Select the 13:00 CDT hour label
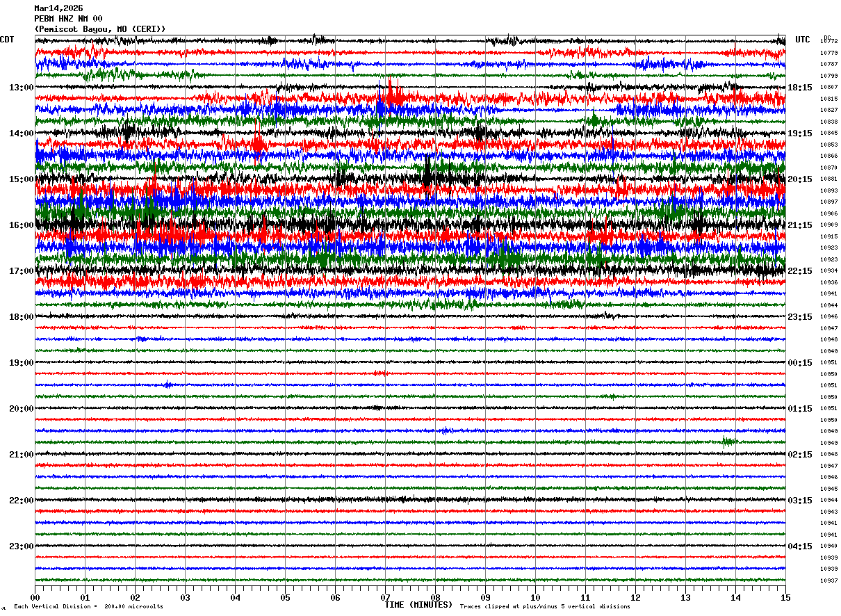This screenshot has width=841, height=616. [x=21, y=88]
